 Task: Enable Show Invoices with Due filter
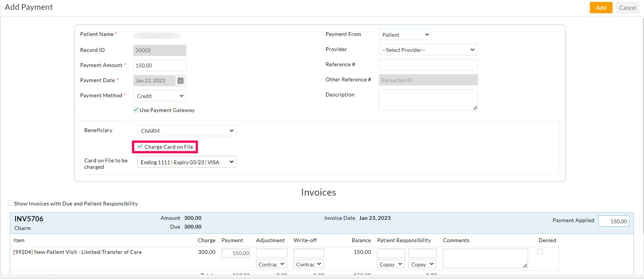pos(11,204)
